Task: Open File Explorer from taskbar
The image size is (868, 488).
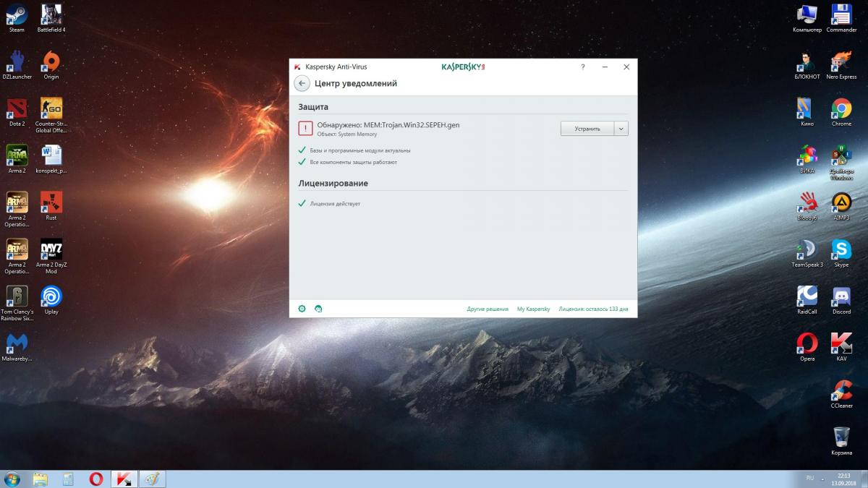Action: (x=41, y=479)
